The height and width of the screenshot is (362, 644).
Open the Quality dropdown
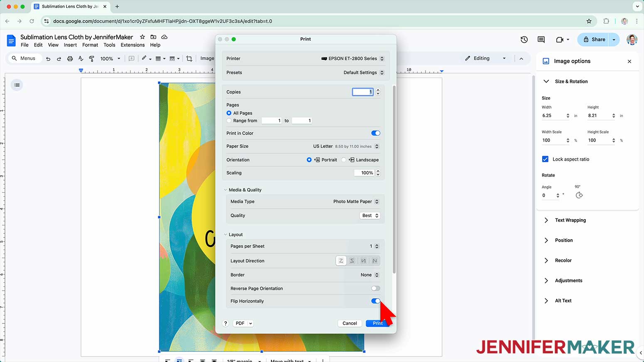click(x=370, y=215)
